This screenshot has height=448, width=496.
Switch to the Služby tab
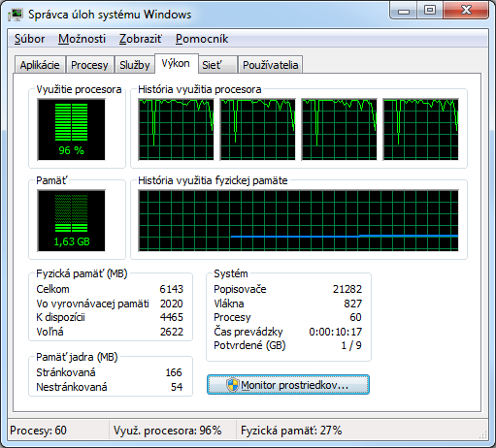(135, 65)
